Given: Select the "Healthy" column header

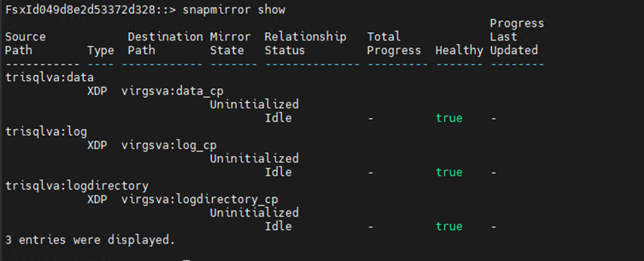Looking at the screenshot, I should click(x=459, y=50).
